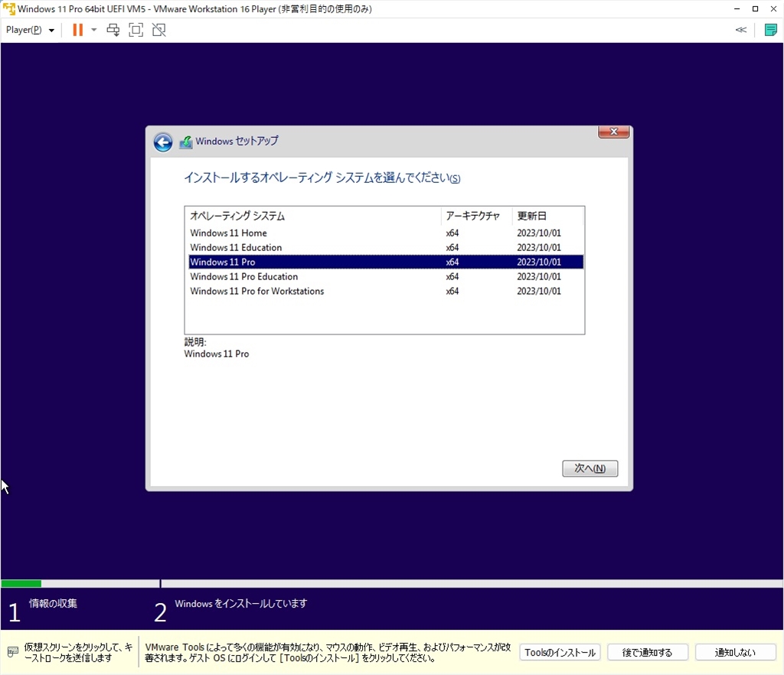Select Windows 11 Pro row
This screenshot has height=675, width=784.
click(386, 262)
